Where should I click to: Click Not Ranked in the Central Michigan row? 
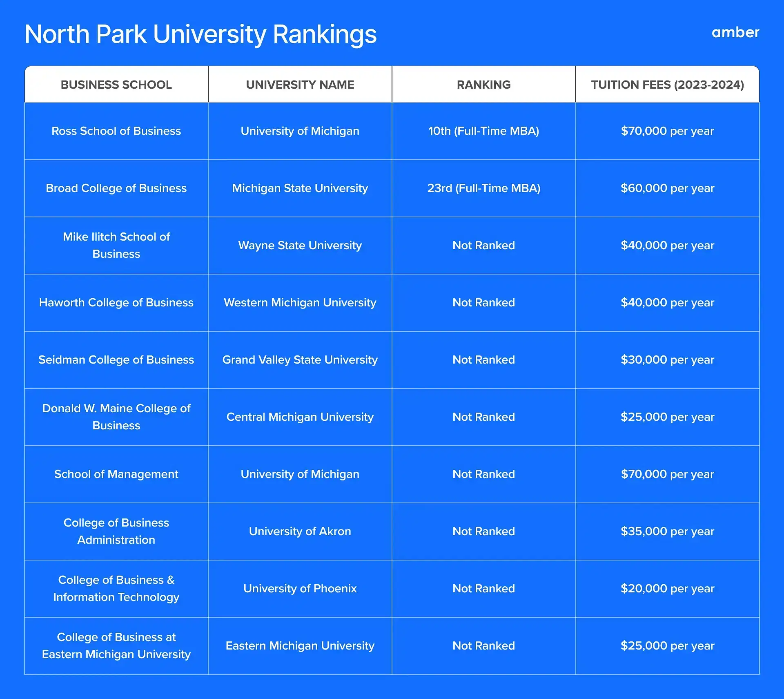pyautogui.click(x=484, y=417)
